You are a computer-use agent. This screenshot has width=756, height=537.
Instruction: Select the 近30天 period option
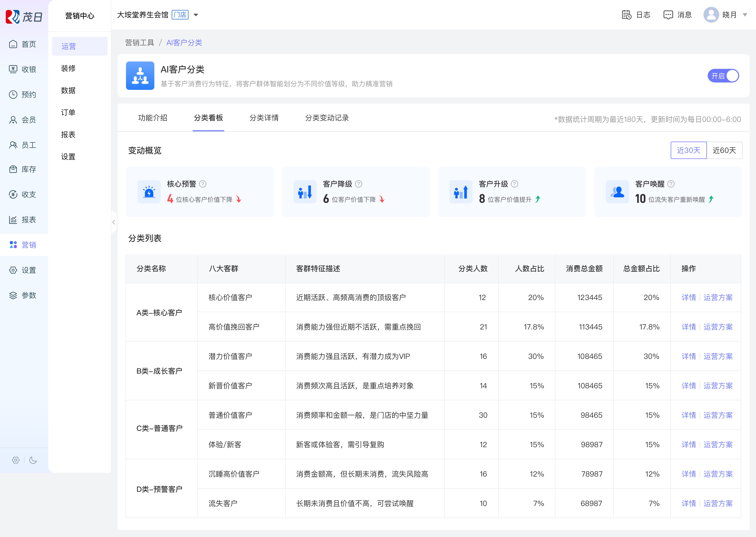tap(688, 150)
